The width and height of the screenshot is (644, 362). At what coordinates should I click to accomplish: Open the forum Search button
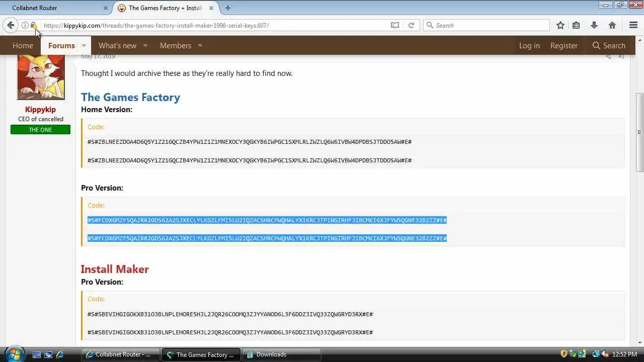point(609,46)
